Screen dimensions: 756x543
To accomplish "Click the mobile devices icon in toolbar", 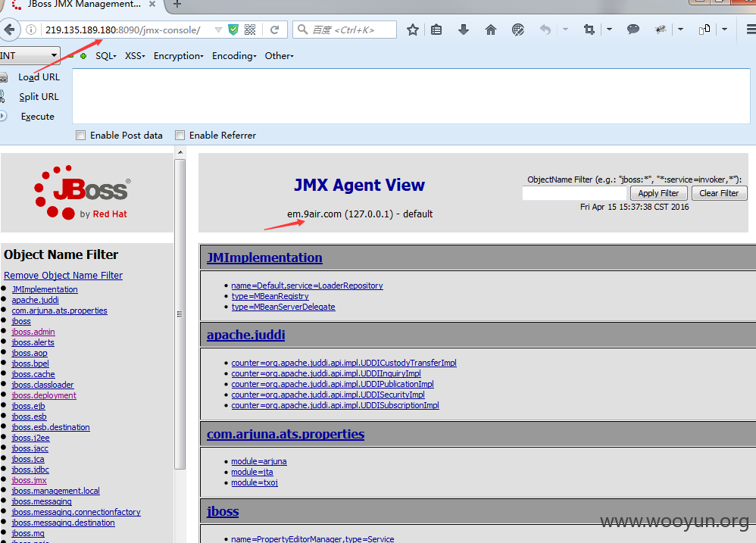I will [x=704, y=30].
